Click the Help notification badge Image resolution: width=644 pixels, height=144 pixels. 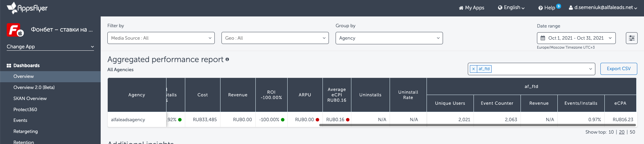click(x=558, y=6)
